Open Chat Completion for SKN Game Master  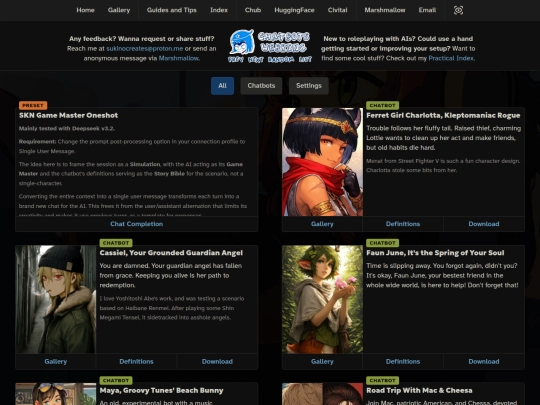point(136,224)
